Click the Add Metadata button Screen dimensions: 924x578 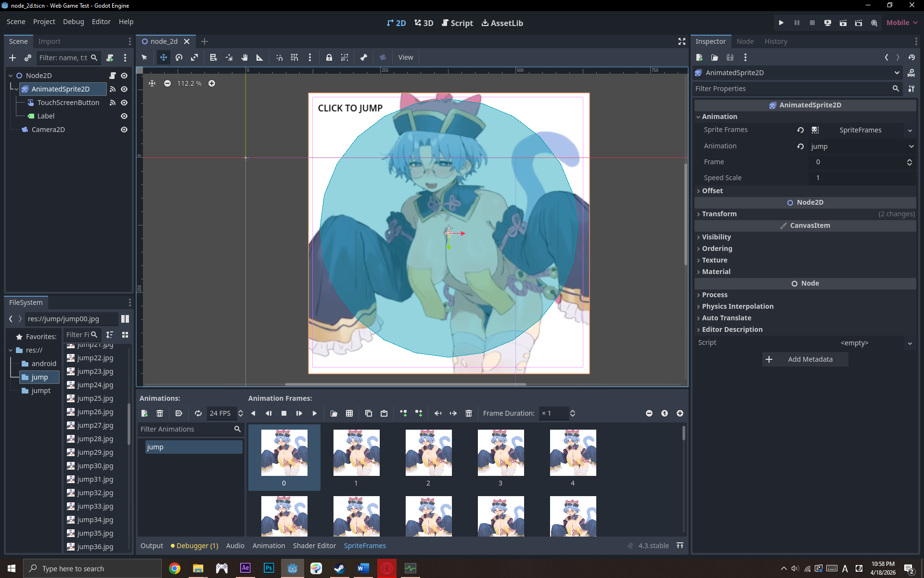805,359
